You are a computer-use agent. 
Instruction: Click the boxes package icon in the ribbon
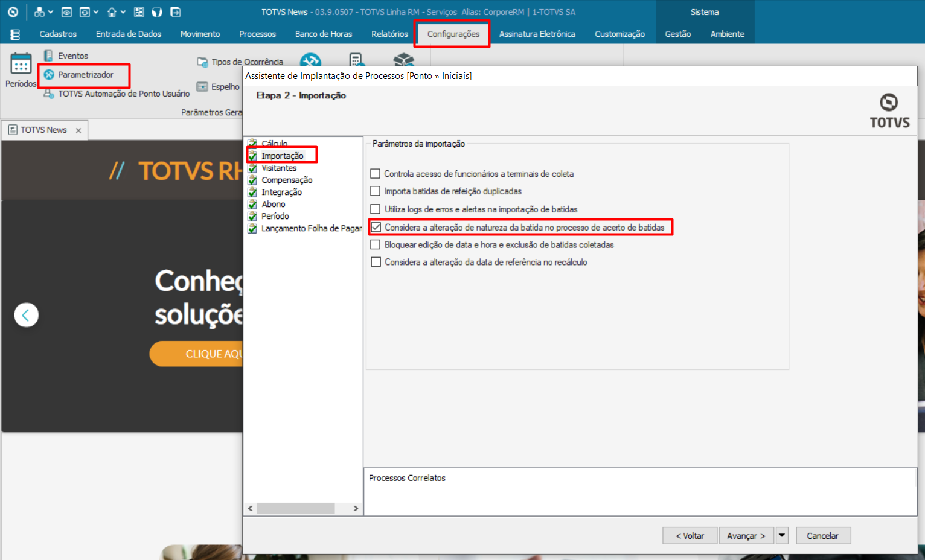(403, 60)
